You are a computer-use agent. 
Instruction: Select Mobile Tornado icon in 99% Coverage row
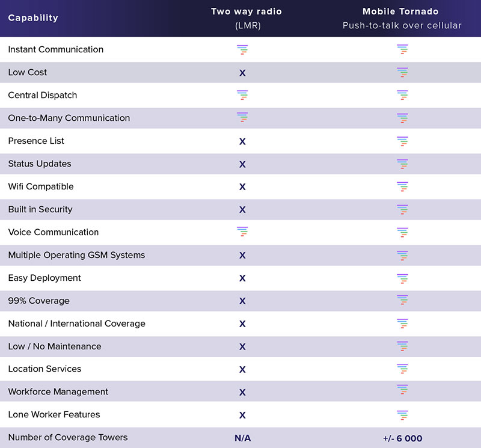pyautogui.click(x=402, y=300)
